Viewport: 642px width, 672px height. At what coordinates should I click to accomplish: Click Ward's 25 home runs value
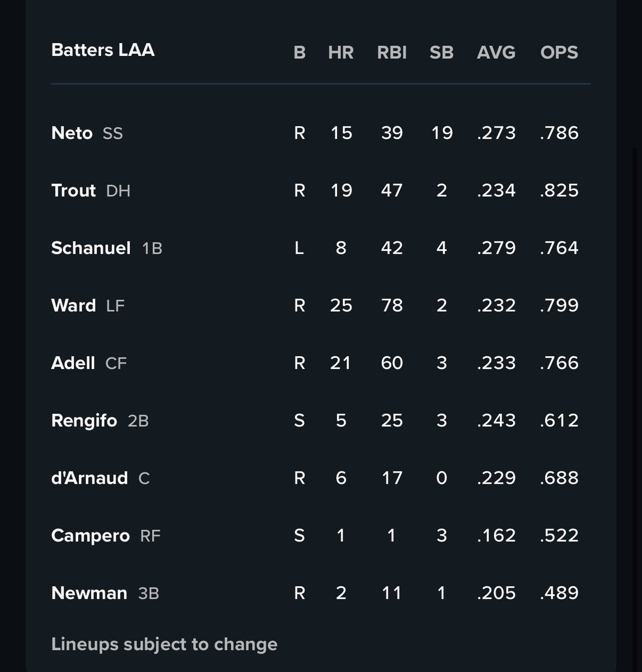[341, 305]
